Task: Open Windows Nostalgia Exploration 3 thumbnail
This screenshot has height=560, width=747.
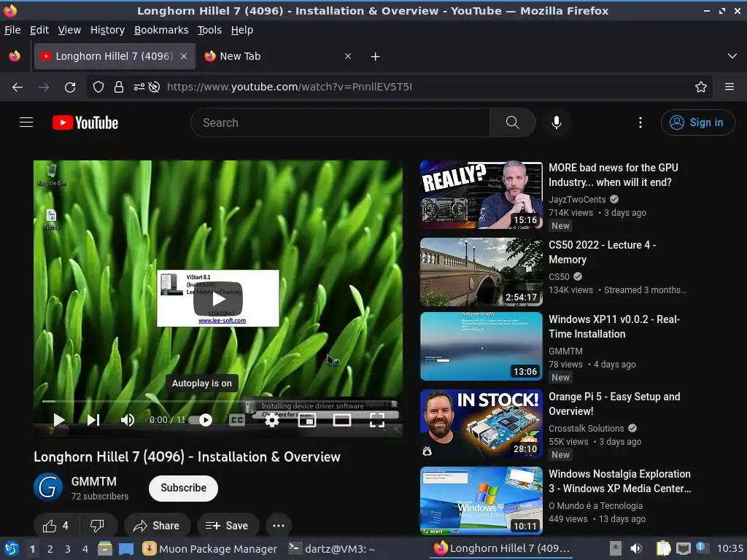Action: pos(481,501)
